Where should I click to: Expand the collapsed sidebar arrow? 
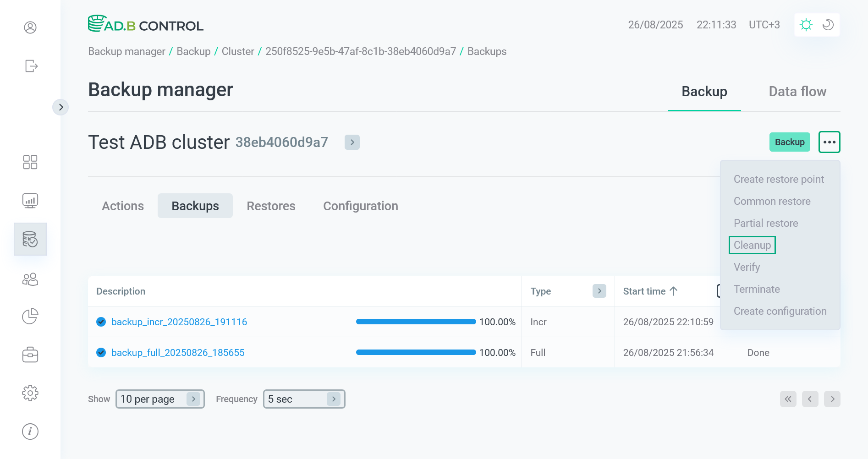pyautogui.click(x=60, y=107)
